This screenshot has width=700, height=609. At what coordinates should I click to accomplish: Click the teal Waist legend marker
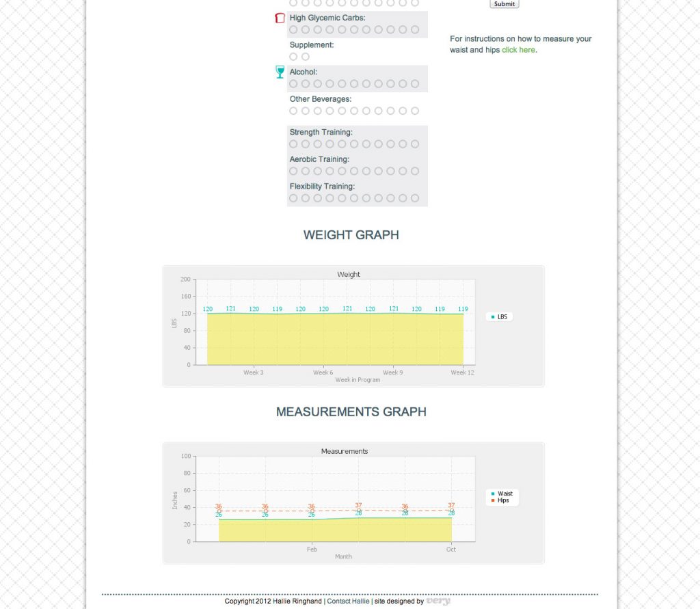493,493
